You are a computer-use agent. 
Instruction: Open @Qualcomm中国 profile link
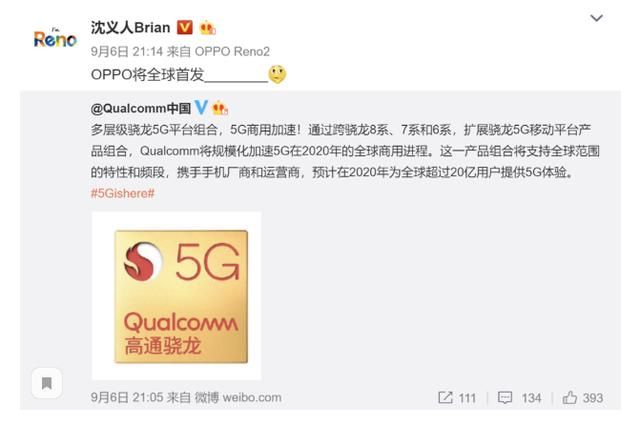click(x=140, y=108)
